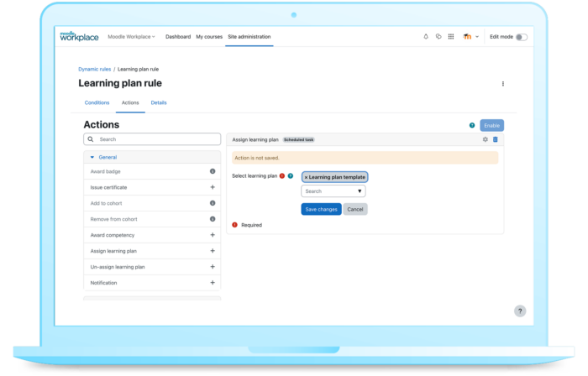This screenshot has width=588, height=376.
Task: Click the info icon beside Award badge
Action: [213, 171]
